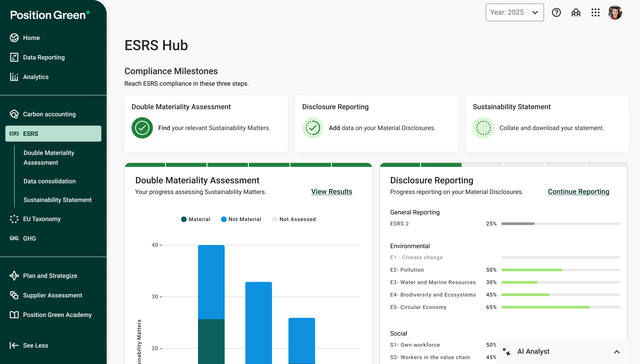Open the team members icon
The image size is (640, 364).
click(x=576, y=12)
